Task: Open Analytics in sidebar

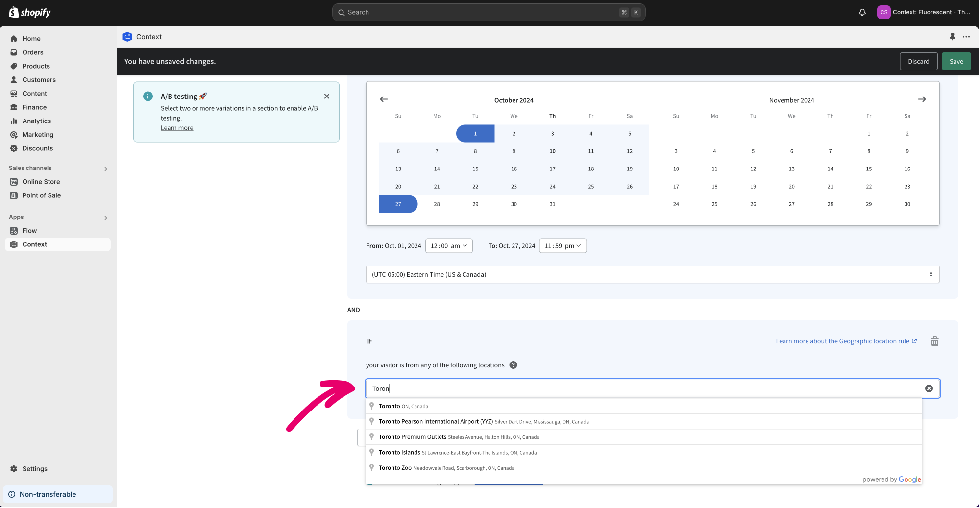Action: point(37,121)
